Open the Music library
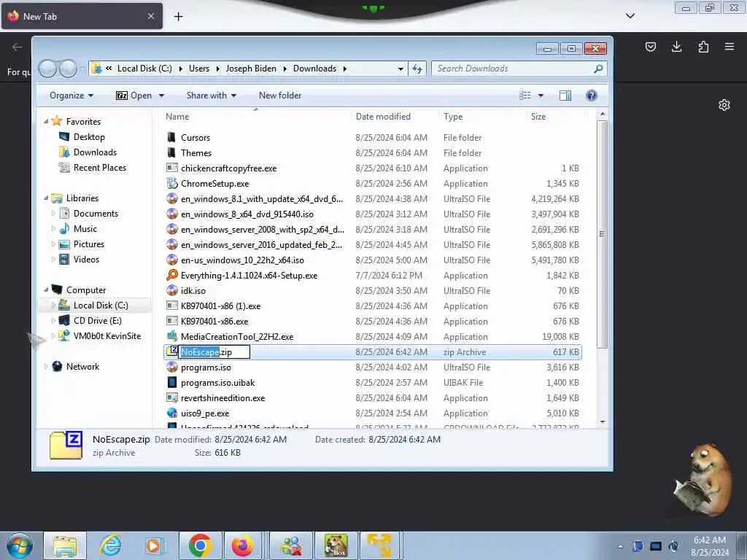The width and height of the screenshot is (747, 560). (x=85, y=229)
